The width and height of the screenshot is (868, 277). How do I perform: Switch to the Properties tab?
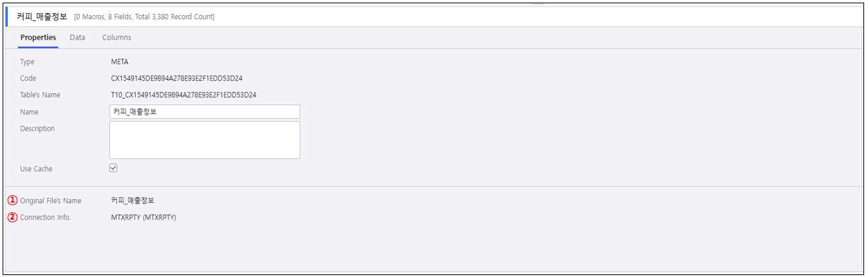coord(38,38)
